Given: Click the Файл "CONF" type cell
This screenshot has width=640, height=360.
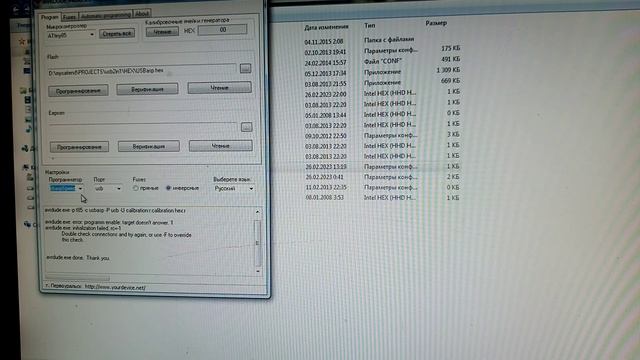Looking at the screenshot, I should point(383,61).
